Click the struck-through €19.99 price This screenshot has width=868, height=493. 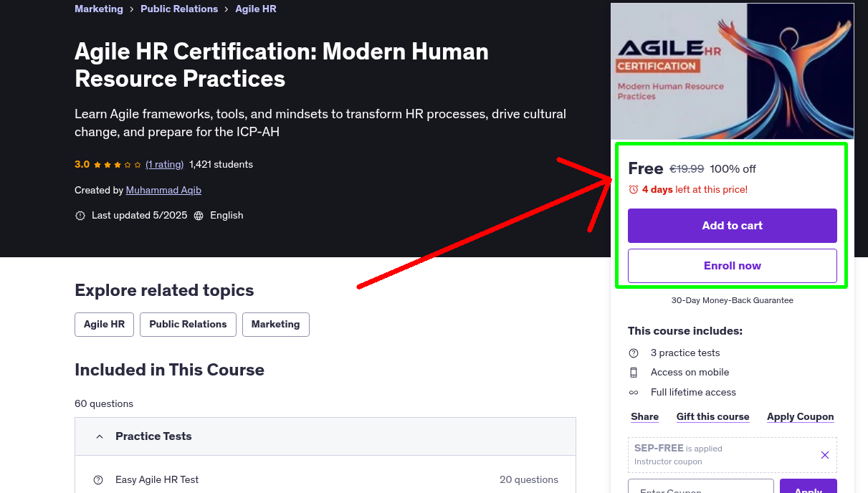687,169
